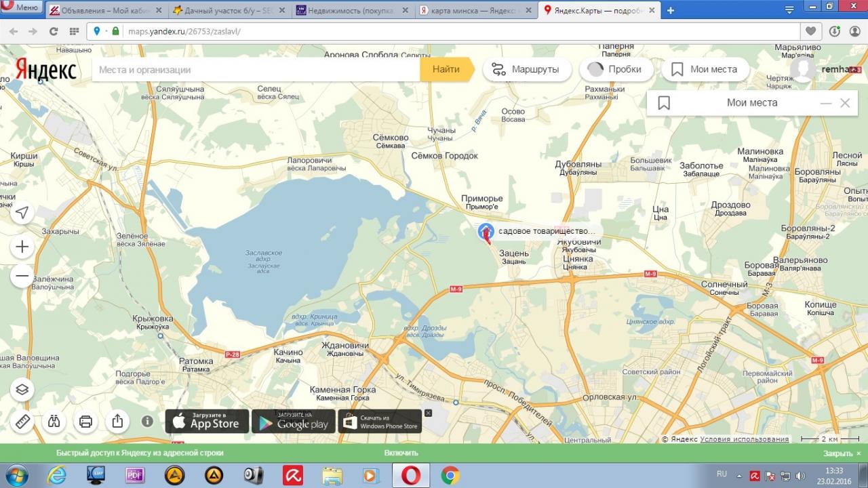Open the map info icon
Screen dimensions: 868x488
click(147, 422)
